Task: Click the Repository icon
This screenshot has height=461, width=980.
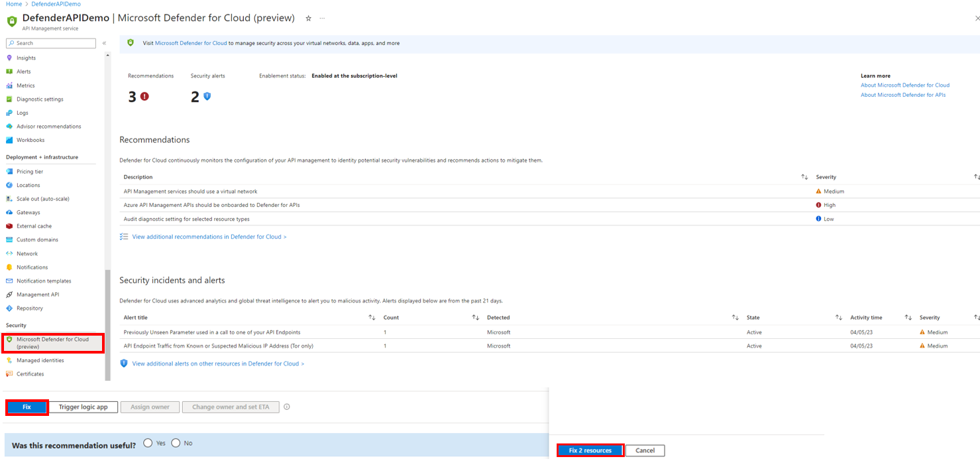Action: tap(9, 308)
